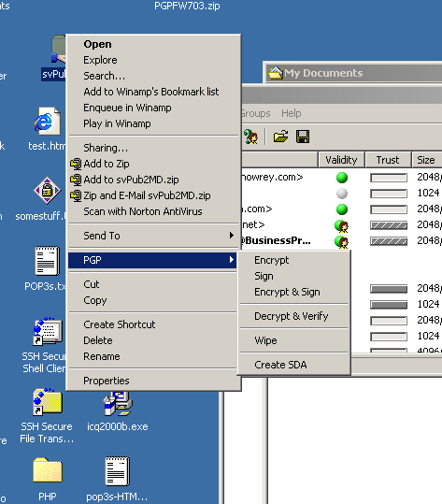The width and height of the screenshot is (442, 504).
Task: Click the My Documents window title bar
Action: [x=353, y=73]
